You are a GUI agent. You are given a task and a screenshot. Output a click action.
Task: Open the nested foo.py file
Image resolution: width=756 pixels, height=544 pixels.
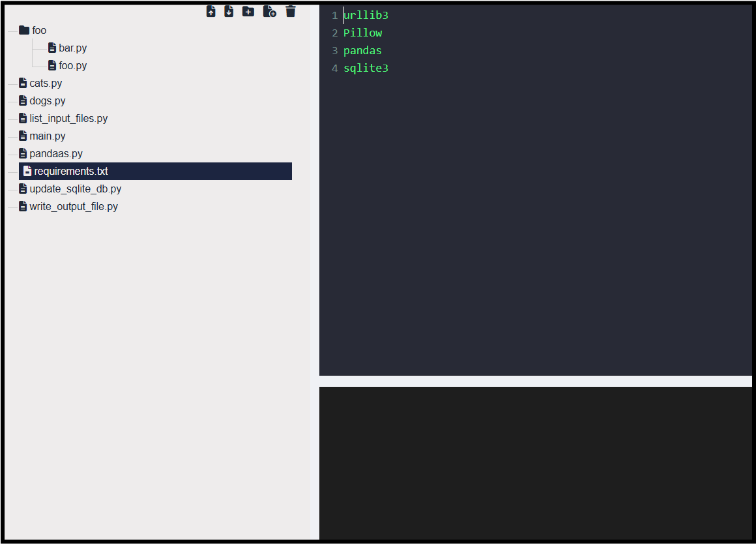(x=72, y=65)
